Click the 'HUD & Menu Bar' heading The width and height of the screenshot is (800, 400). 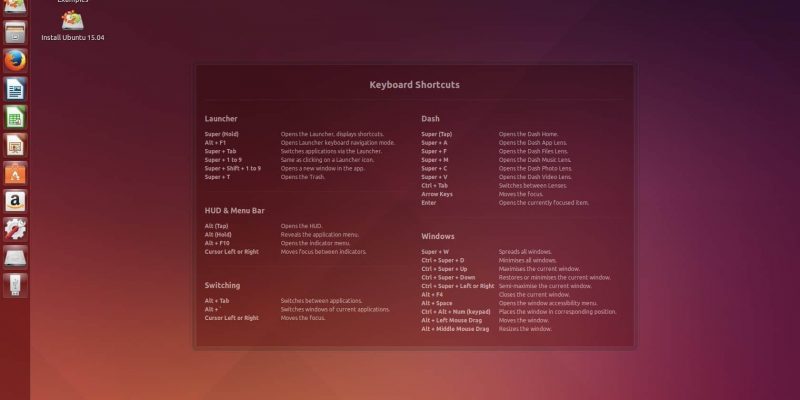click(x=234, y=210)
